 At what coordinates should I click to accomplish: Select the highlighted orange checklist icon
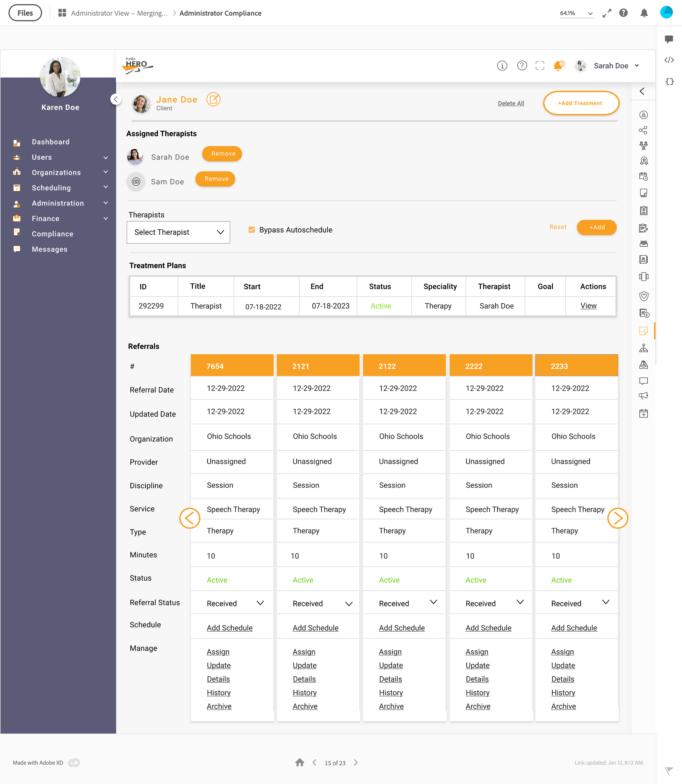click(644, 331)
